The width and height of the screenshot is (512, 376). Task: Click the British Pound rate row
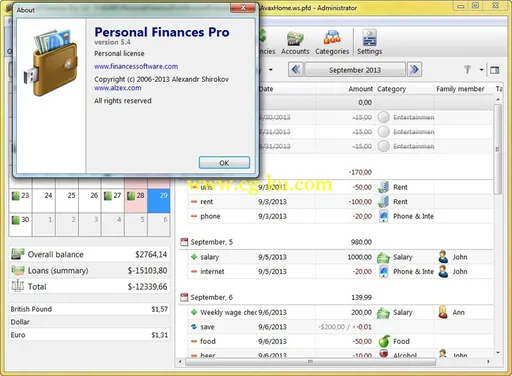click(x=89, y=309)
